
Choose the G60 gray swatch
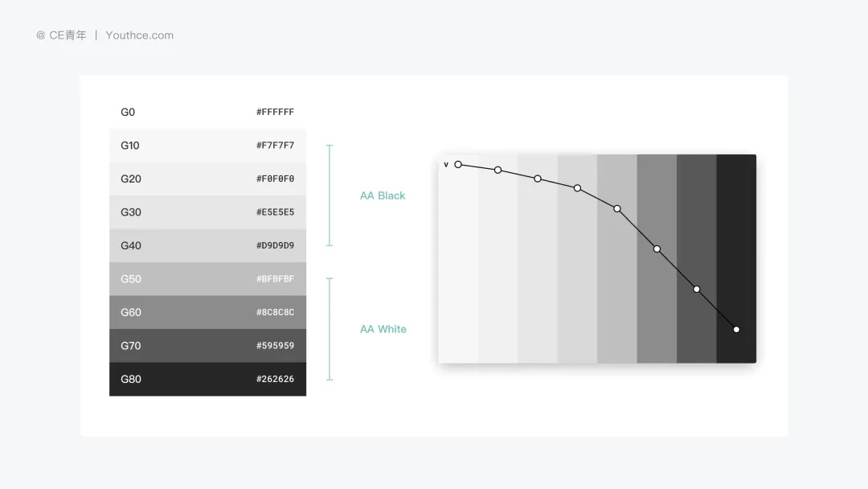click(x=207, y=312)
